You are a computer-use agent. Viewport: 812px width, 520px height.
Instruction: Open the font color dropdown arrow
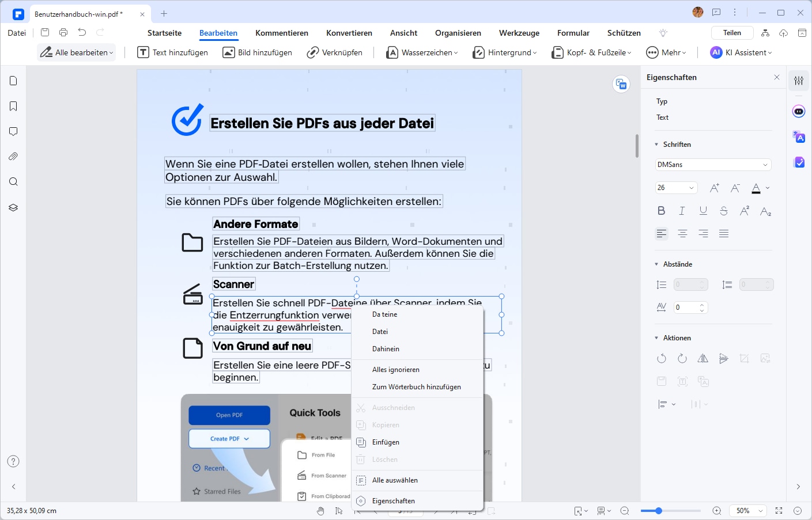pos(768,188)
